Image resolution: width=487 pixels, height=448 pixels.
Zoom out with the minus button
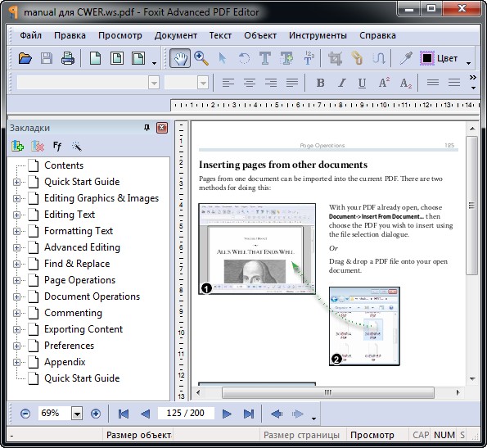(x=25, y=414)
